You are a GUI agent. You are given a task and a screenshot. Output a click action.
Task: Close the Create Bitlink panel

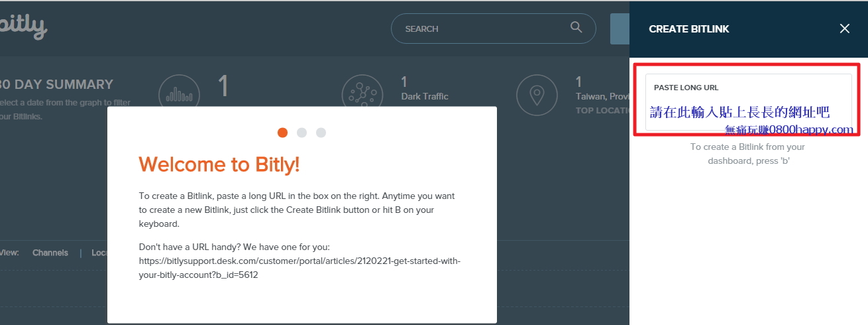coord(844,29)
